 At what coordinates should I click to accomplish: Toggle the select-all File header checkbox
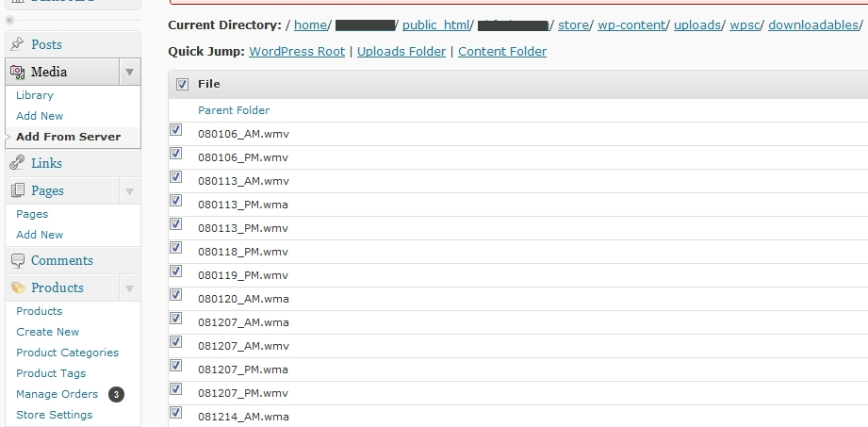182,84
